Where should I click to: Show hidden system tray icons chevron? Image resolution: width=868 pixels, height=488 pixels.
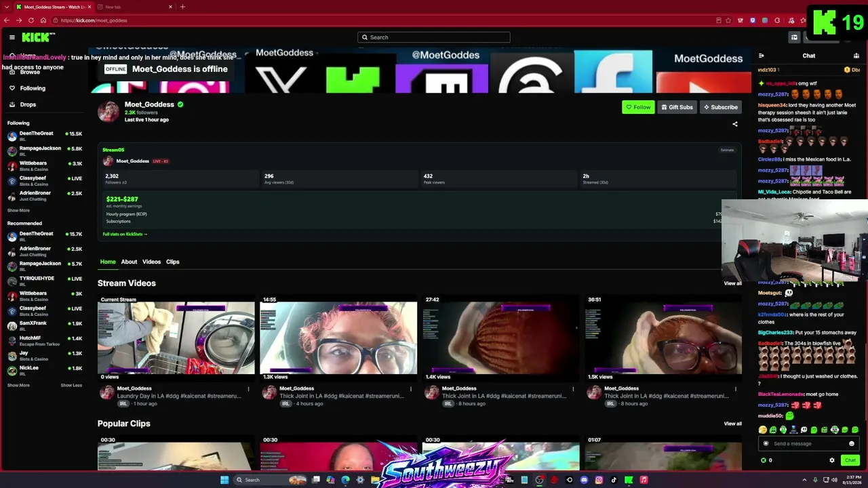click(805, 480)
